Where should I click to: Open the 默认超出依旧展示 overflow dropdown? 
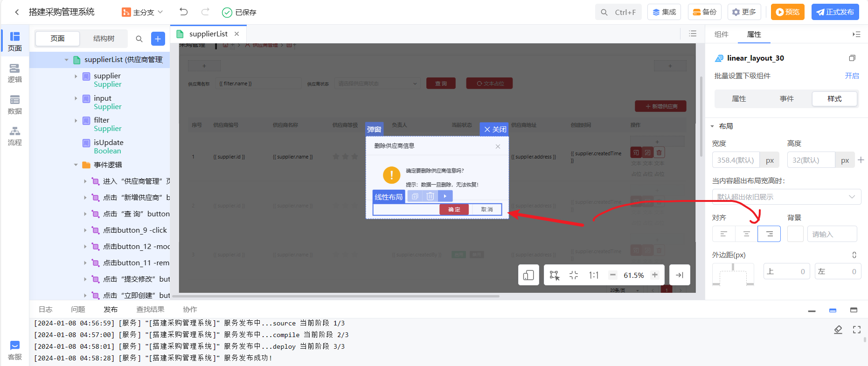786,197
